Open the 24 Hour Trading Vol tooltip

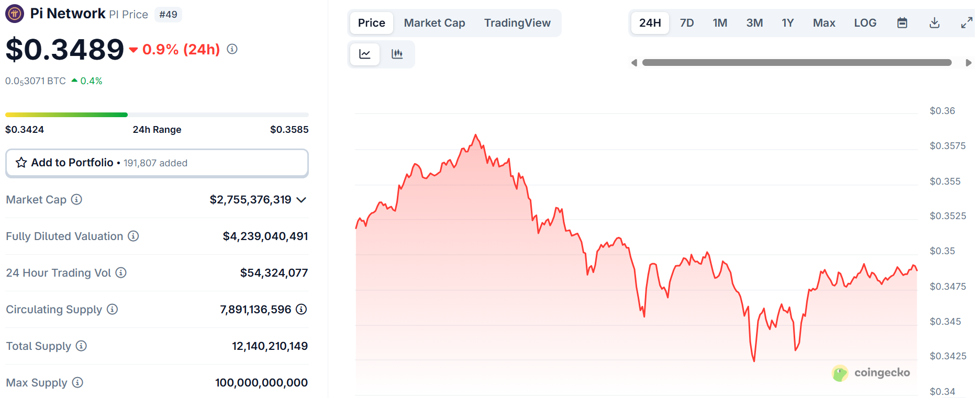tap(121, 272)
